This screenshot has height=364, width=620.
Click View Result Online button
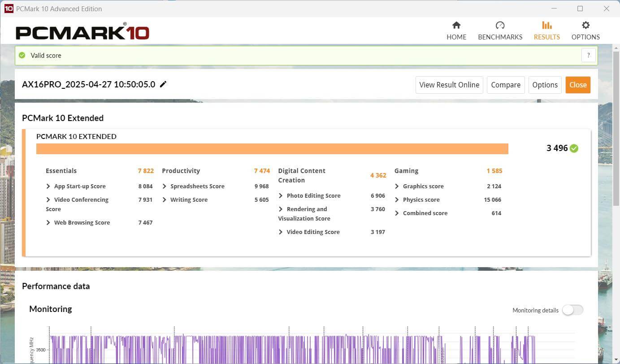(449, 85)
